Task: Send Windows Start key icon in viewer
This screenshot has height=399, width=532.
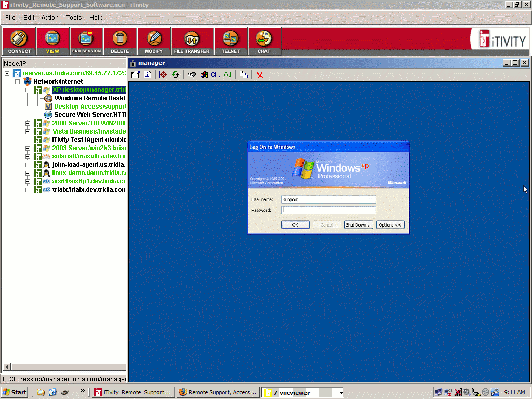Action: tap(204, 75)
